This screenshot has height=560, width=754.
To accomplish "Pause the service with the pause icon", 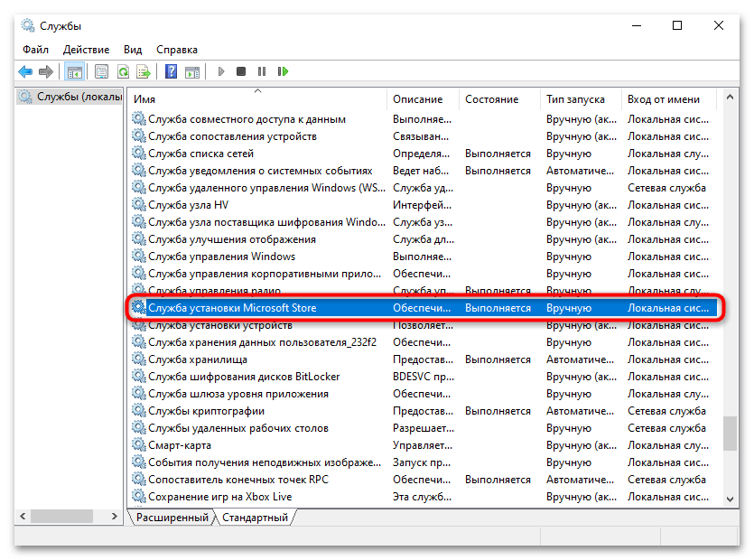I will [262, 71].
